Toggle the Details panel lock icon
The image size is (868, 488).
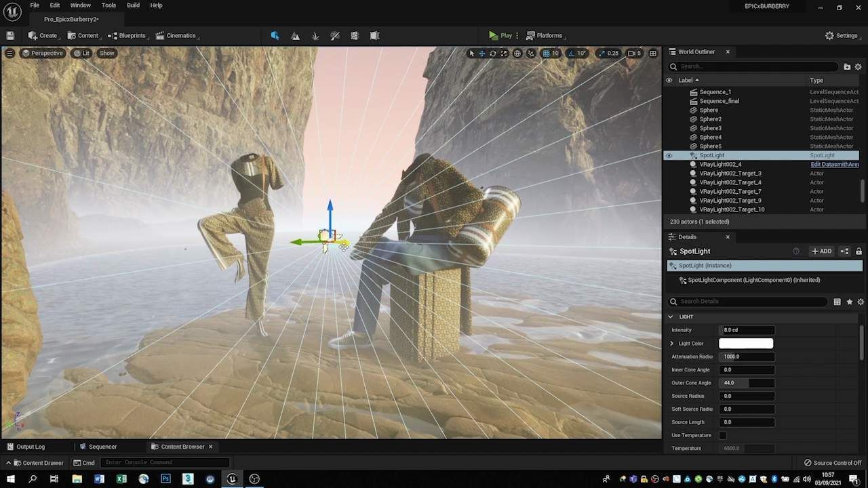coord(859,251)
